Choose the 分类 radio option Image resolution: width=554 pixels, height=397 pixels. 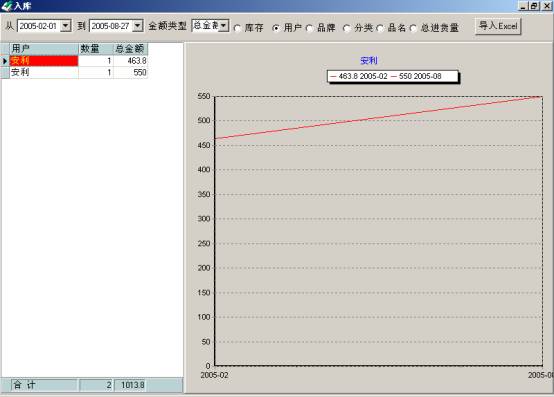(347, 28)
